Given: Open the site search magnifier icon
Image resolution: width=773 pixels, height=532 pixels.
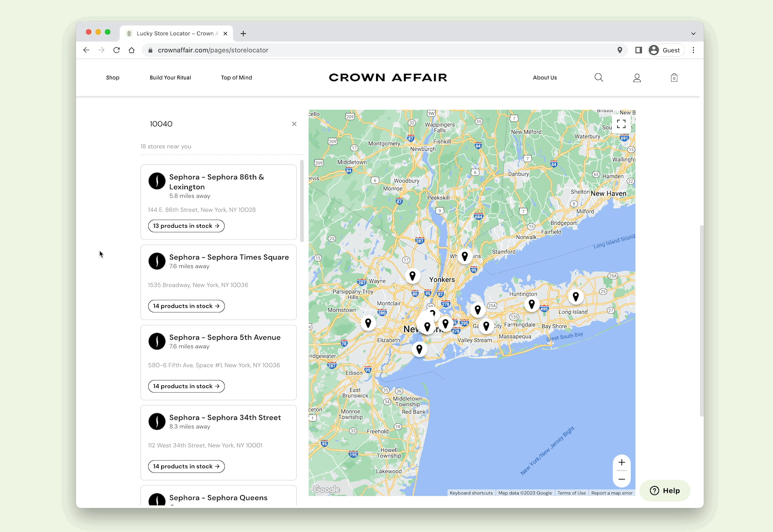Looking at the screenshot, I should pos(599,77).
